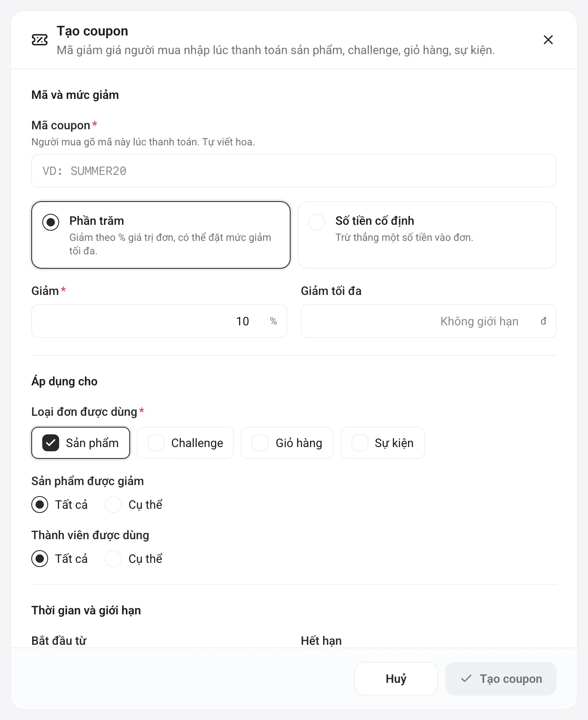Check the Giỏ hàng checkbox
The image size is (588, 720).
pos(287,443)
